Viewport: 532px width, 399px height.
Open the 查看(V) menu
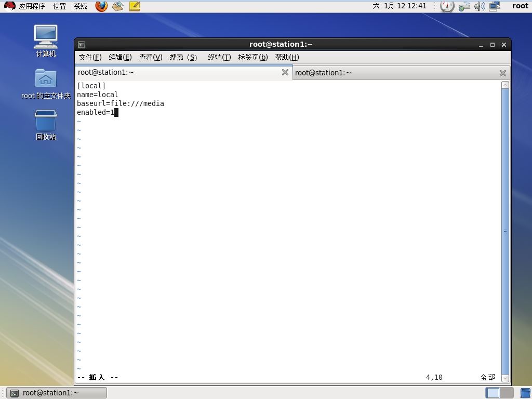click(x=151, y=57)
